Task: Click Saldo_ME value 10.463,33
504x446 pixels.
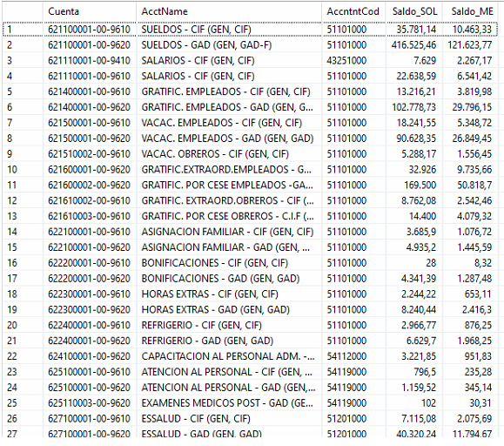Action: 471,30
